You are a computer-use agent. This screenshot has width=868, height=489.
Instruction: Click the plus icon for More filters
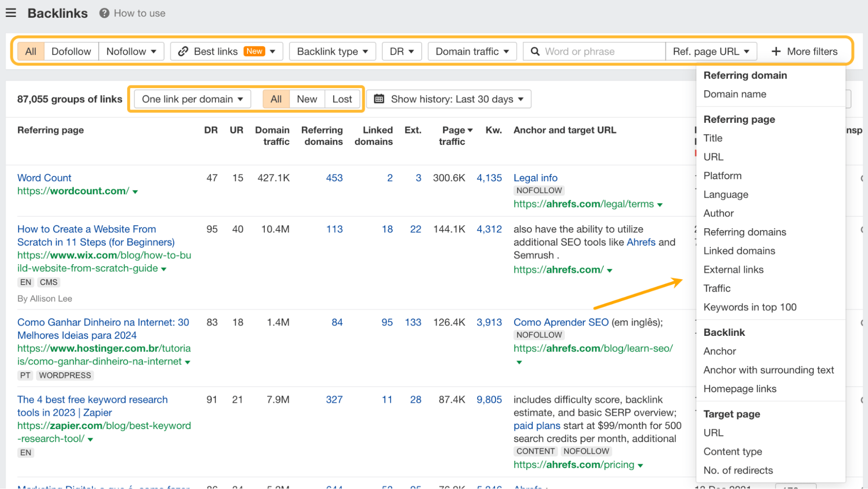coord(776,51)
